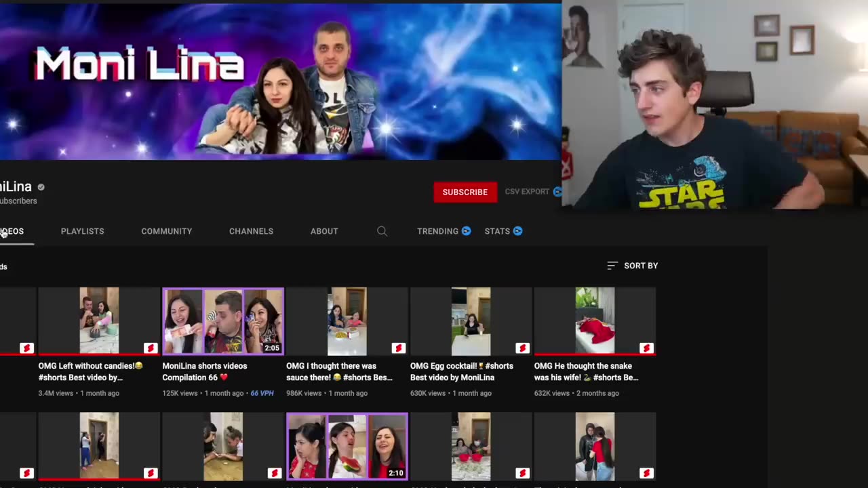Click Shorts icon on candies video thumbnail

point(151,348)
